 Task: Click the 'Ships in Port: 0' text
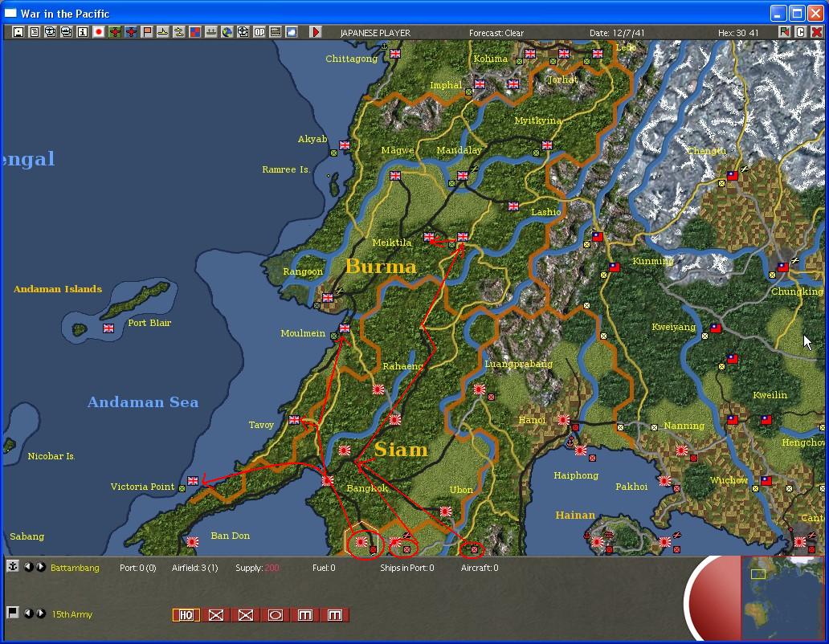(407, 568)
